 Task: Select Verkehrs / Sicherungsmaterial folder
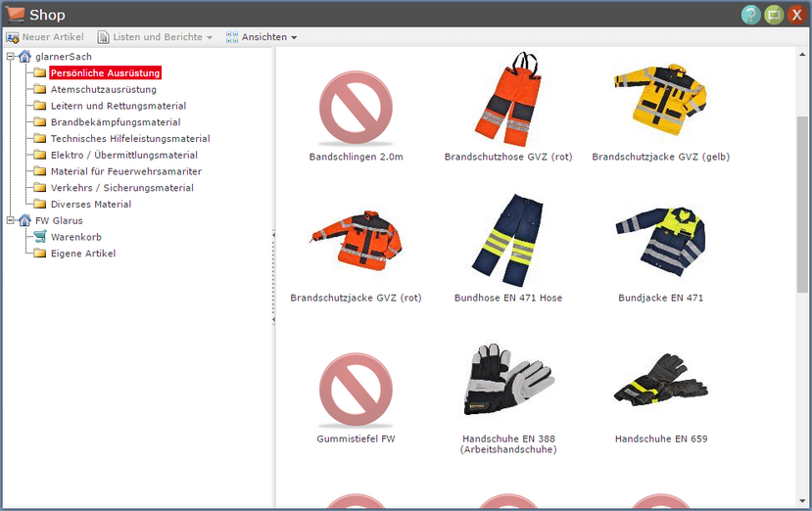click(x=121, y=188)
